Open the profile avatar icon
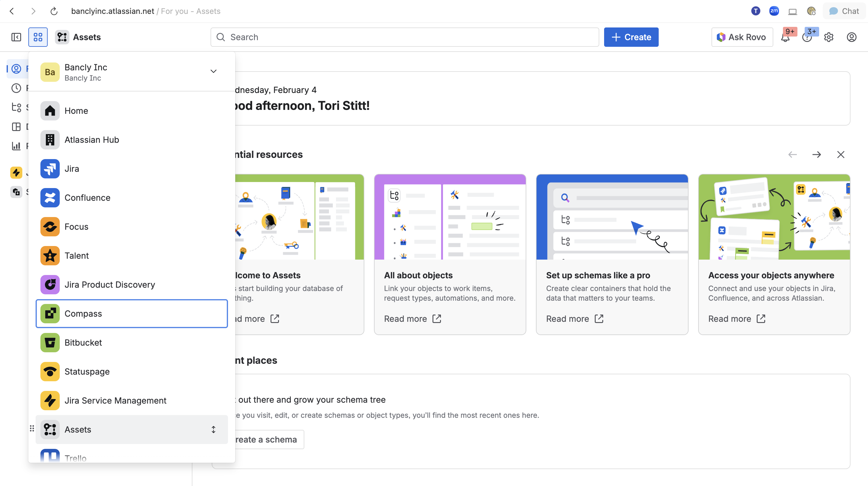868x486 pixels. tap(852, 37)
